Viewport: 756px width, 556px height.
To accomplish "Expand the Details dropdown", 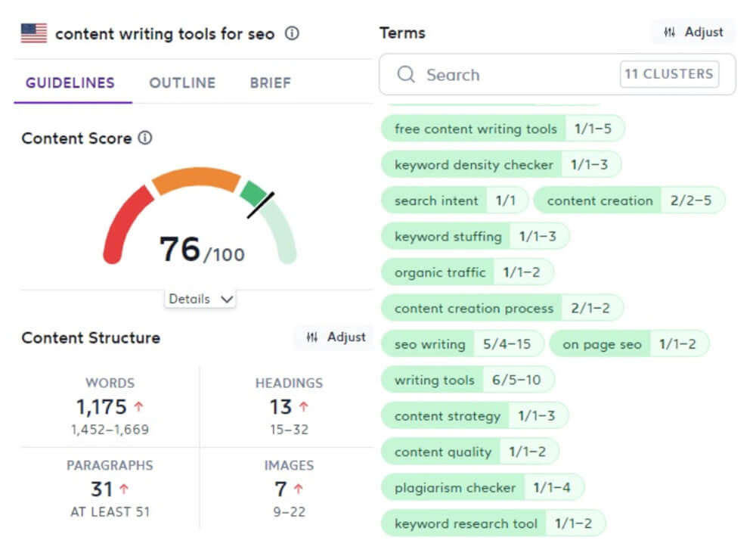I will pyautogui.click(x=200, y=299).
